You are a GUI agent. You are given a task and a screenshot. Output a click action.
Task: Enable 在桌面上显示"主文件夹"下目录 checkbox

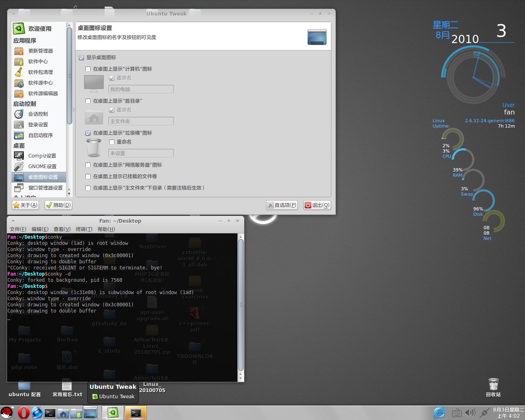tap(88, 188)
